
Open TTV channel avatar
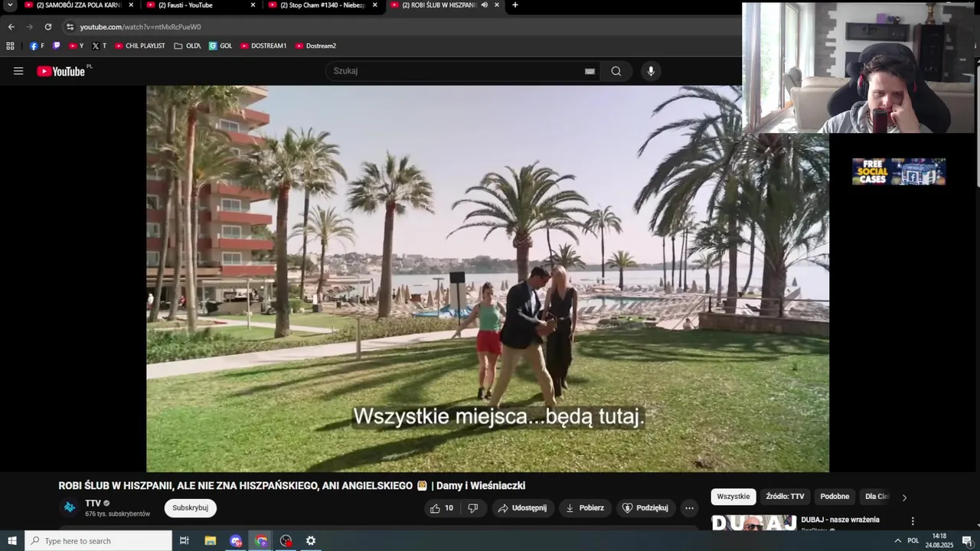click(70, 507)
